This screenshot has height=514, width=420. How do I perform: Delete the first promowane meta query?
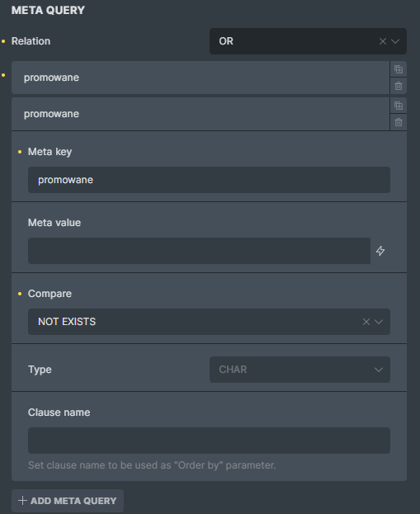click(x=399, y=86)
